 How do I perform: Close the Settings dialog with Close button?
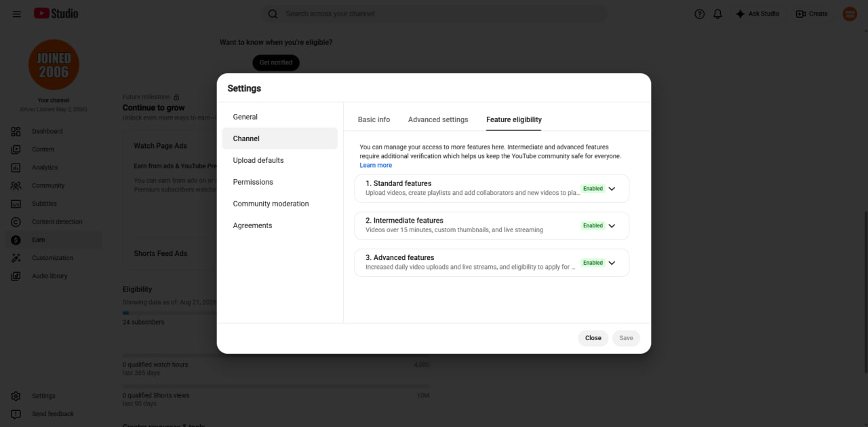point(593,338)
